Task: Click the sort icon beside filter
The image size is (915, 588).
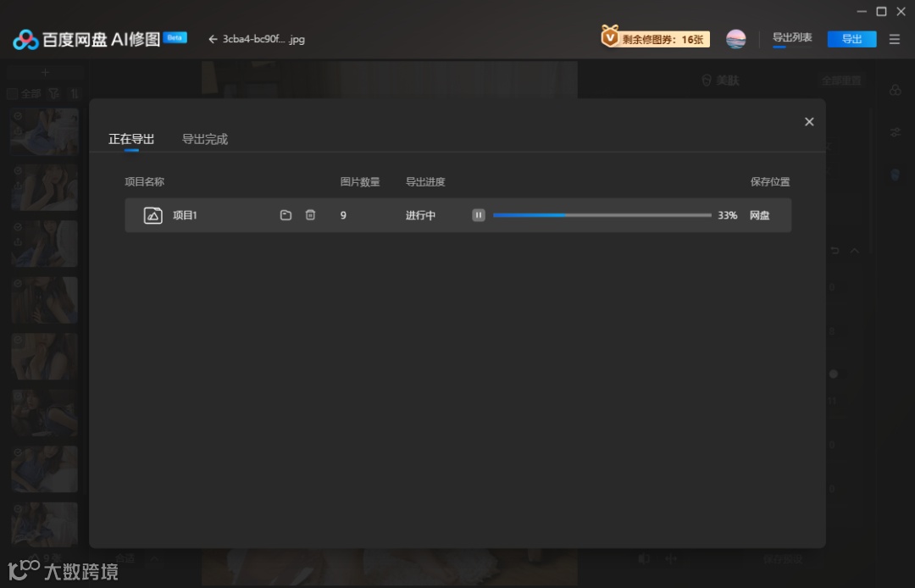Action: 74,93
